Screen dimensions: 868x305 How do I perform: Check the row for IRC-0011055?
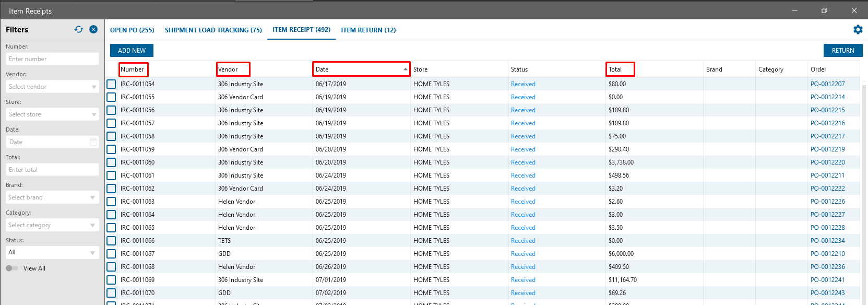click(x=111, y=97)
